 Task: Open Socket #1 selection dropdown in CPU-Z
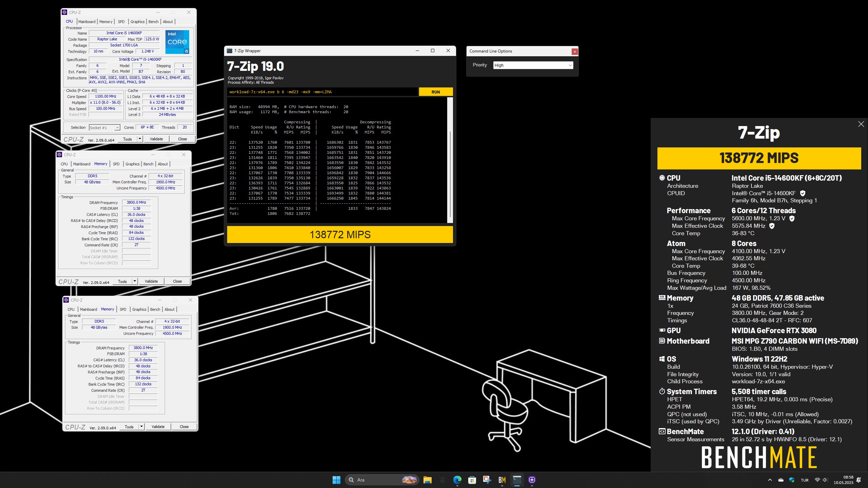[104, 127]
